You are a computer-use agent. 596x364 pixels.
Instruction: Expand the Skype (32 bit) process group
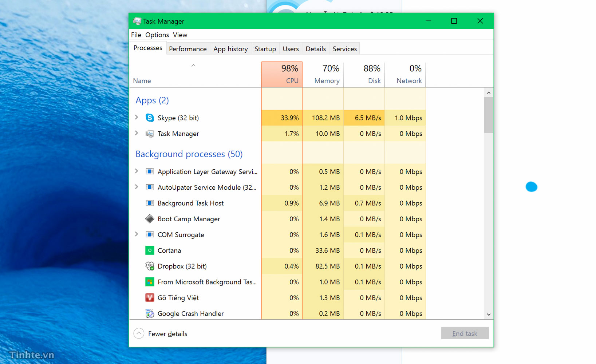point(137,117)
